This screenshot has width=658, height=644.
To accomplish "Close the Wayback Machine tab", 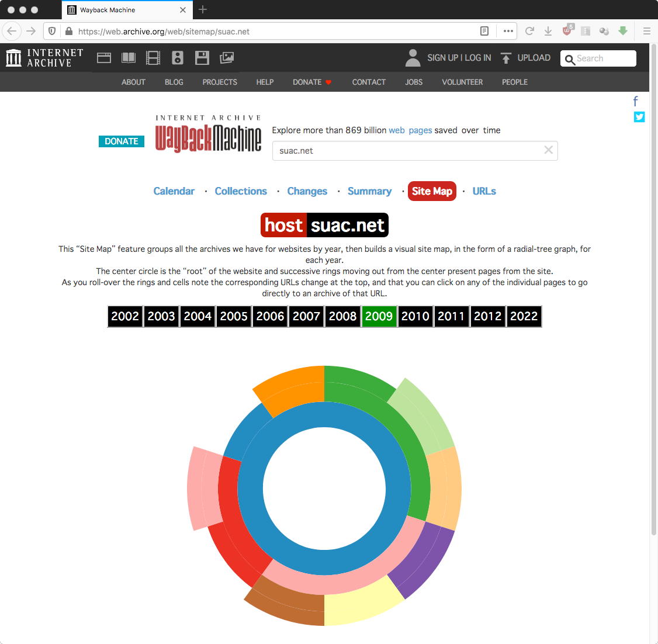I will pyautogui.click(x=182, y=10).
